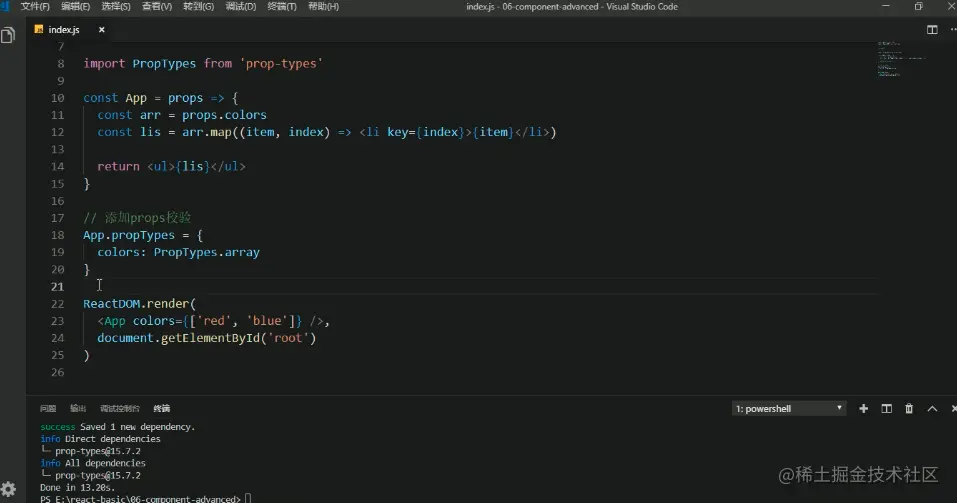Click 'info All dependencies' terminal line

pos(93,463)
